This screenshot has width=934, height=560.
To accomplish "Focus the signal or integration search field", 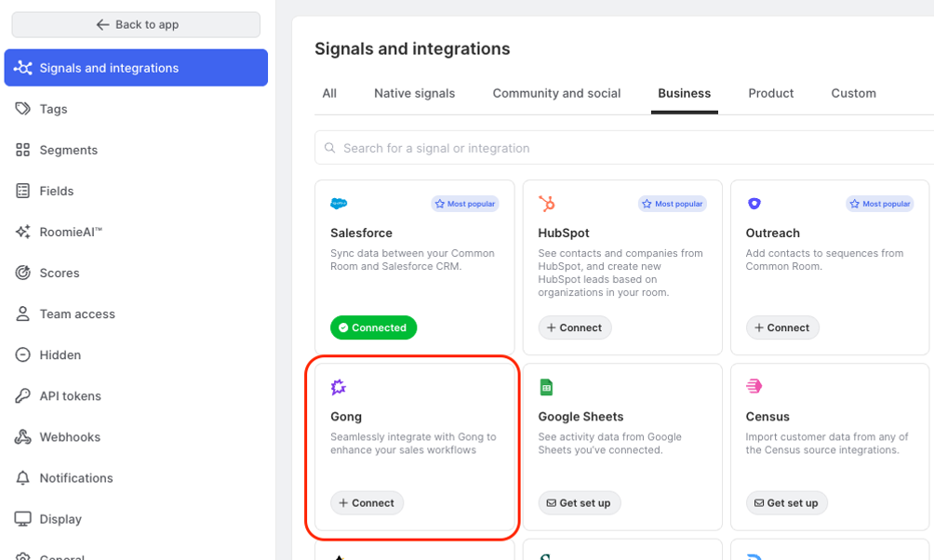I will (624, 148).
